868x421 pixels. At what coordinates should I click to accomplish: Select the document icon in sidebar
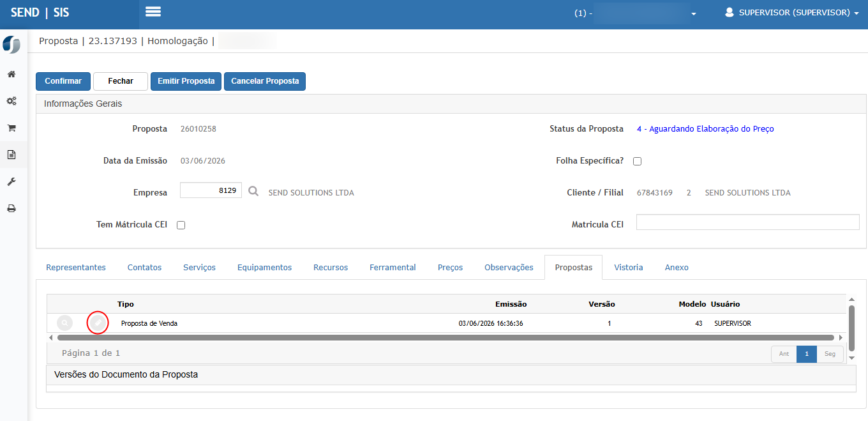pos(11,155)
